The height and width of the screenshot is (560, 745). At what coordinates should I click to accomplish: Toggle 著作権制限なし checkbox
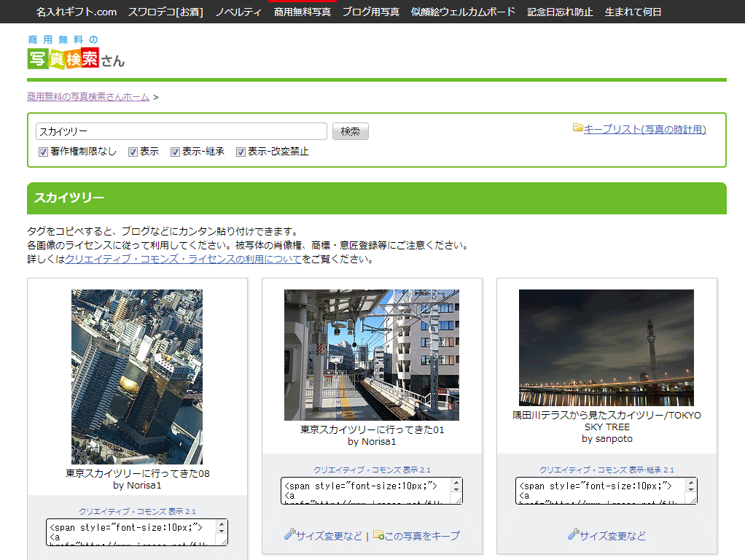43,152
